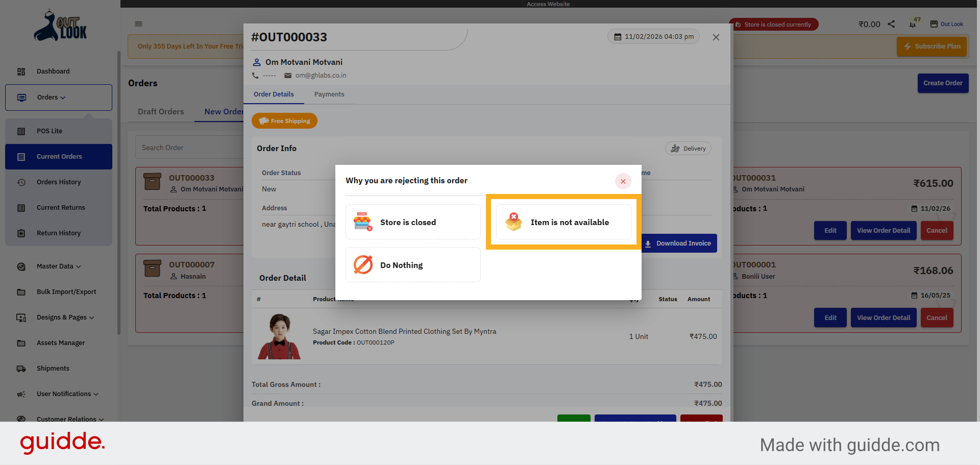This screenshot has width=980, height=465.
Task: Open the notifications bell icon
Action: click(x=913, y=24)
